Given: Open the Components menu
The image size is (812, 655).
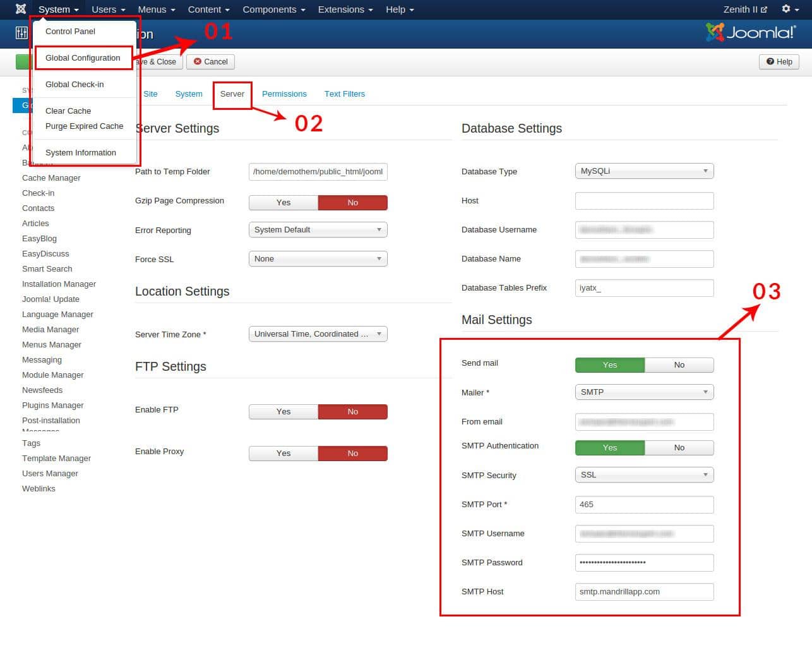Looking at the screenshot, I should coord(274,9).
